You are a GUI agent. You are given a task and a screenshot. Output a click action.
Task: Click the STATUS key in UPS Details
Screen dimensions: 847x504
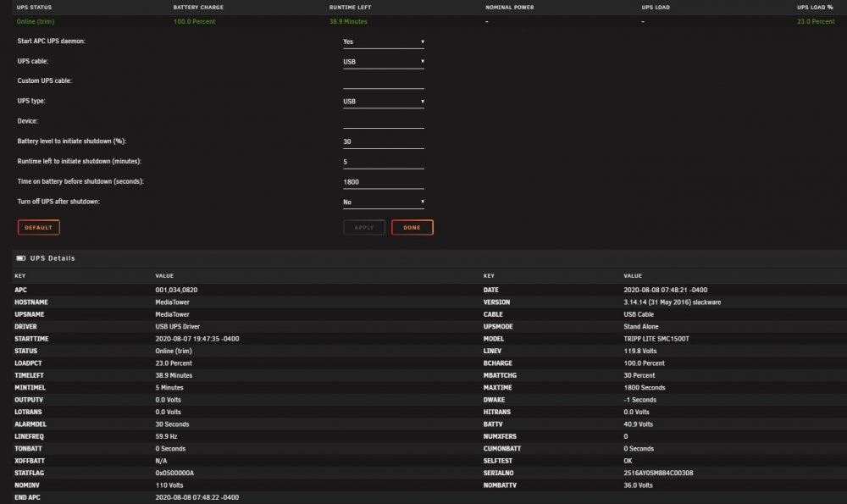coord(26,352)
